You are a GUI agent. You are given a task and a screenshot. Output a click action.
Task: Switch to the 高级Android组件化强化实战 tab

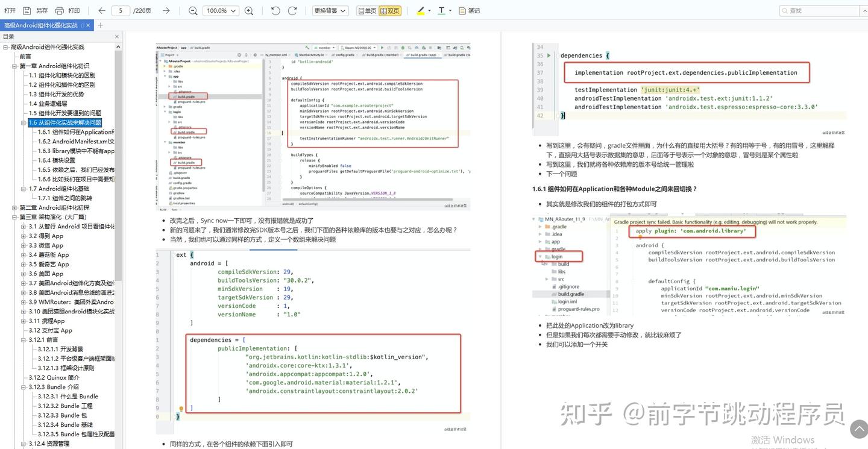tap(39, 25)
